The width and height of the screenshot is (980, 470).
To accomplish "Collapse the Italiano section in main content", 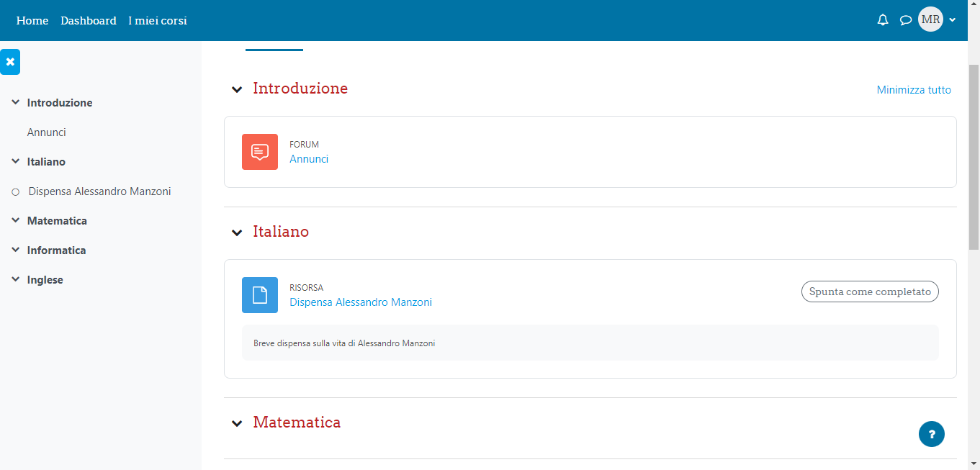I will pyautogui.click(x=236, y=232).
